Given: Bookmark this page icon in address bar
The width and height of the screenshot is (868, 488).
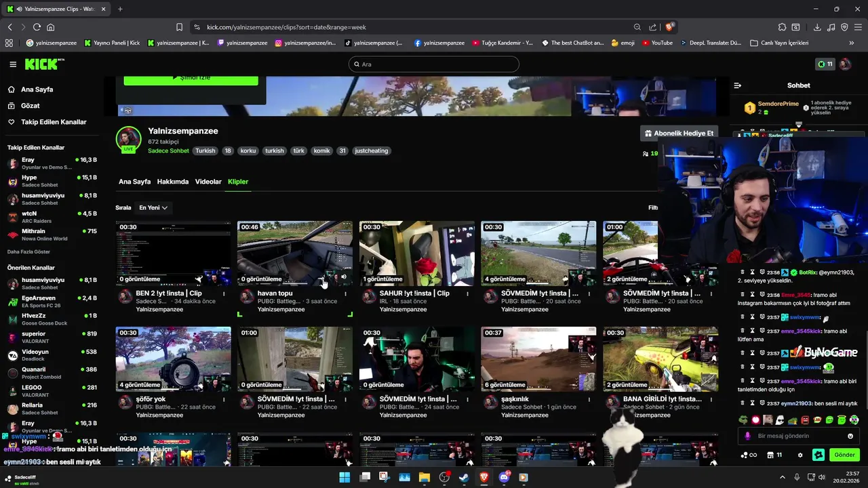Looking at the screenshot, I should click(x=179, y=27).
